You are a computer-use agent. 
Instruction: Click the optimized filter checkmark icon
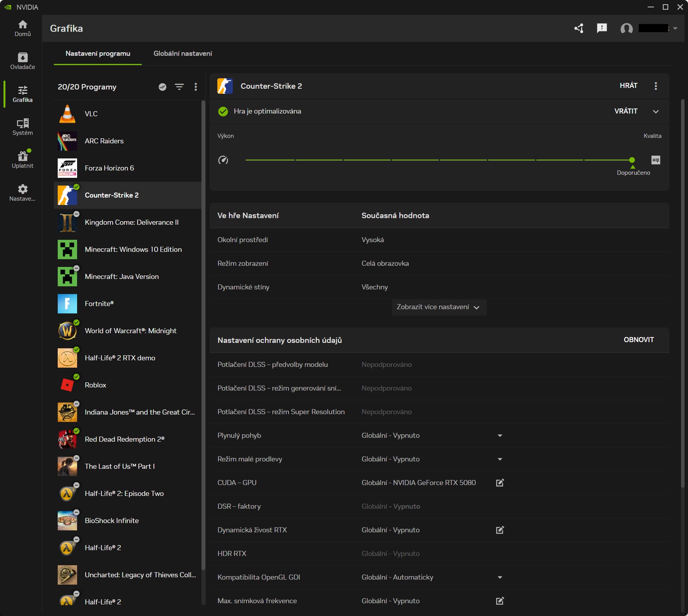tap(163, 87)
